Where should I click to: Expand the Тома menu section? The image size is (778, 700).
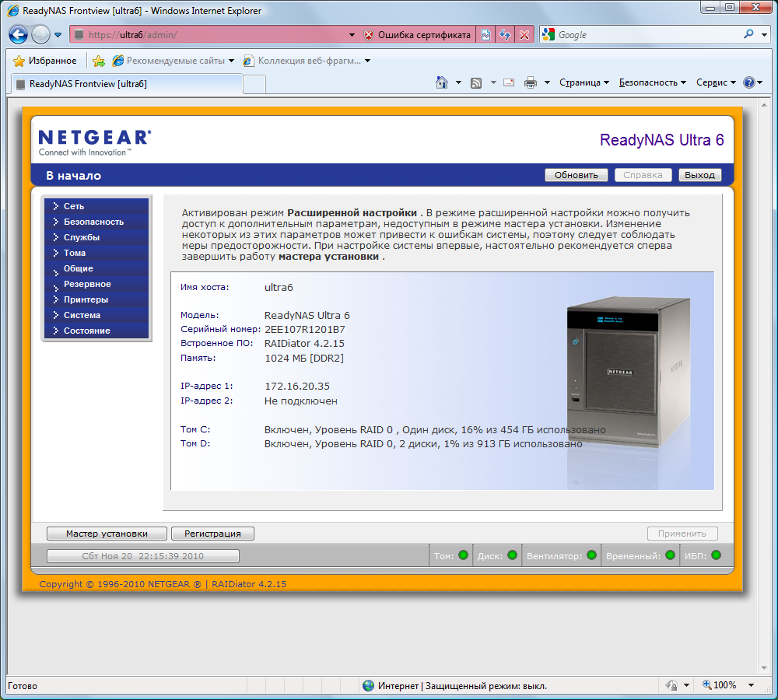coord(96,253)
